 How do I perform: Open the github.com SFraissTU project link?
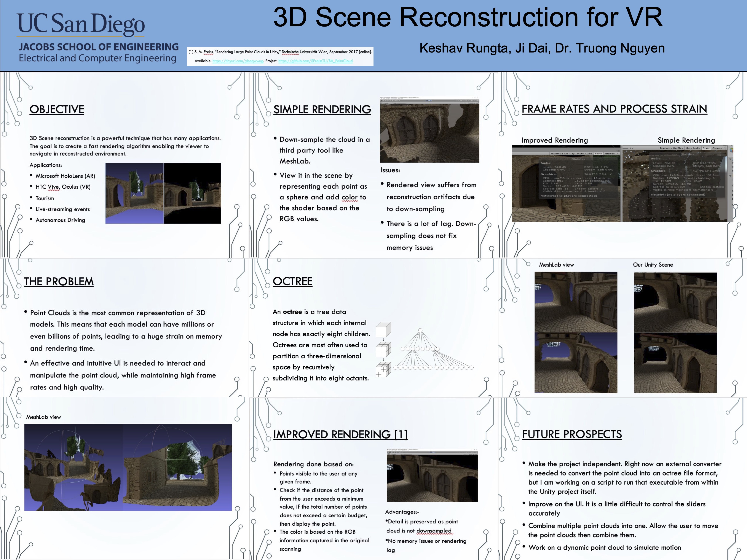tap(315, 61)
